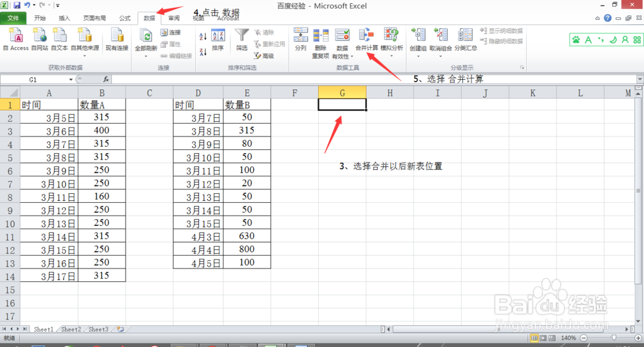Expand the formula bar

640,79
